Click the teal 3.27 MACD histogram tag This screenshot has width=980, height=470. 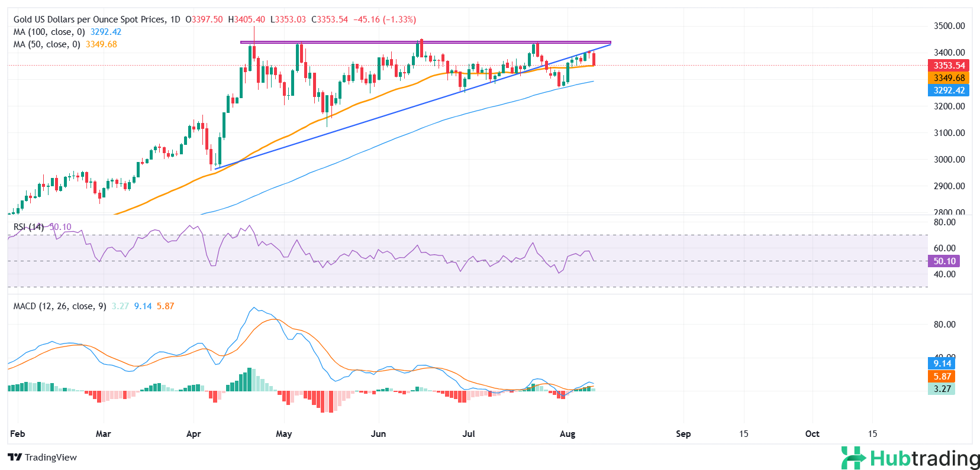[x=942, y=389]
